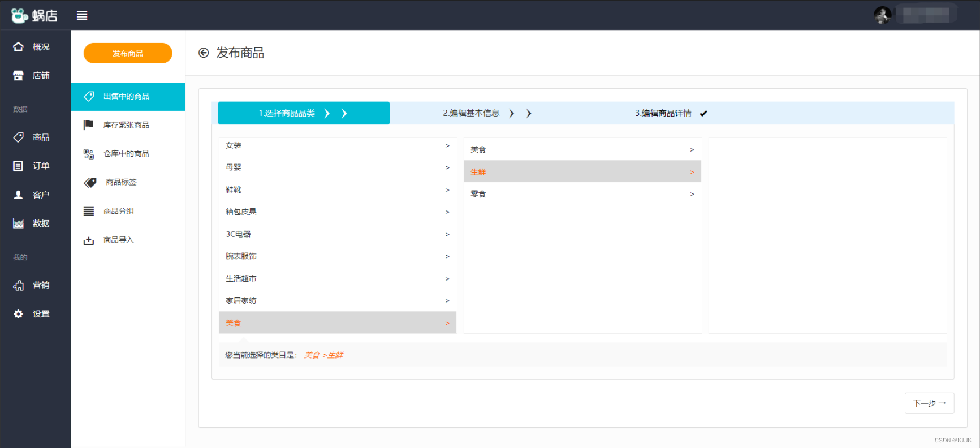980x448 pixels.
Task: Click the 美食 >生鲜 selected path text
Action: pos(324,355)
